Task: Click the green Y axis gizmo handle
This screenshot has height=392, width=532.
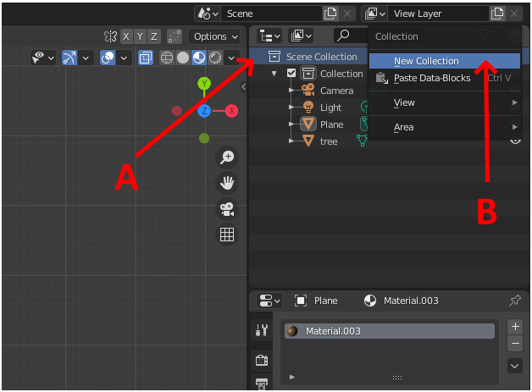Action: tap(204, 84)
